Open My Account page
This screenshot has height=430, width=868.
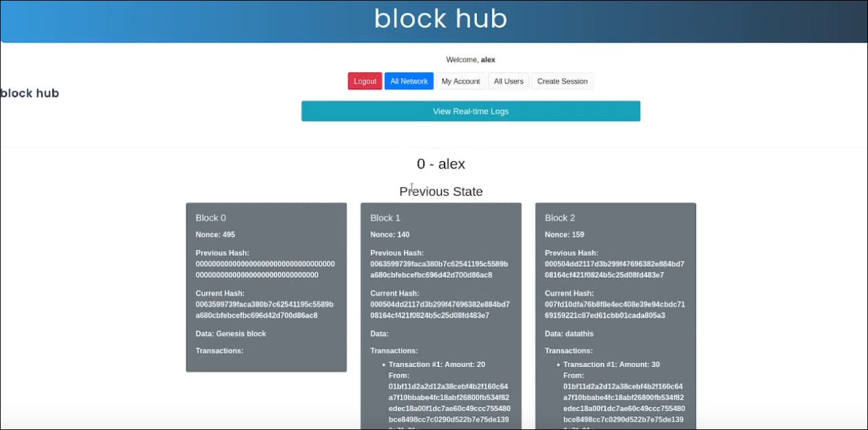coord(461,81)
